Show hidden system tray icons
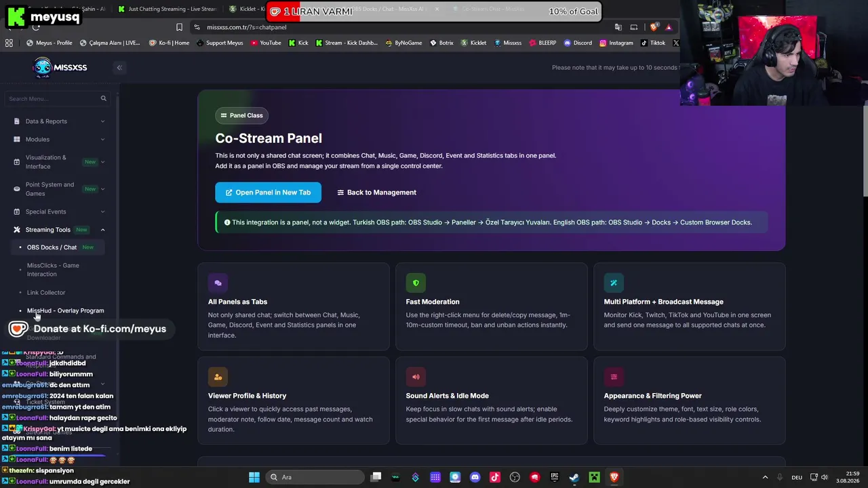Image resolution: width=868 pixels, height=488 pixels. tap(765, 477)
